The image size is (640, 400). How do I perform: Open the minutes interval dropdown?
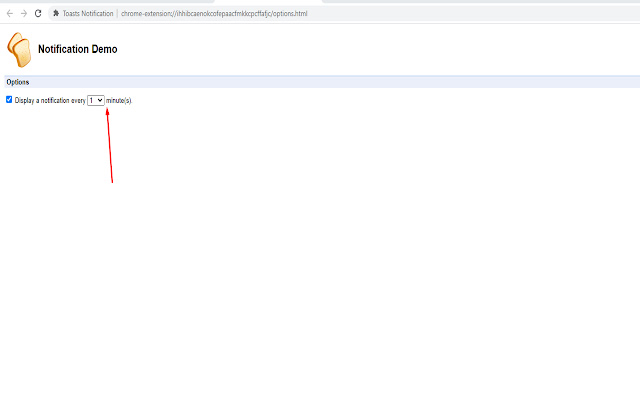pyautogui.click(x=96, y=100)
